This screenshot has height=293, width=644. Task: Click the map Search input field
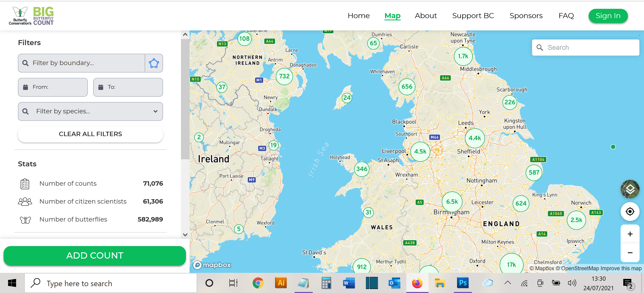[590, 48]
